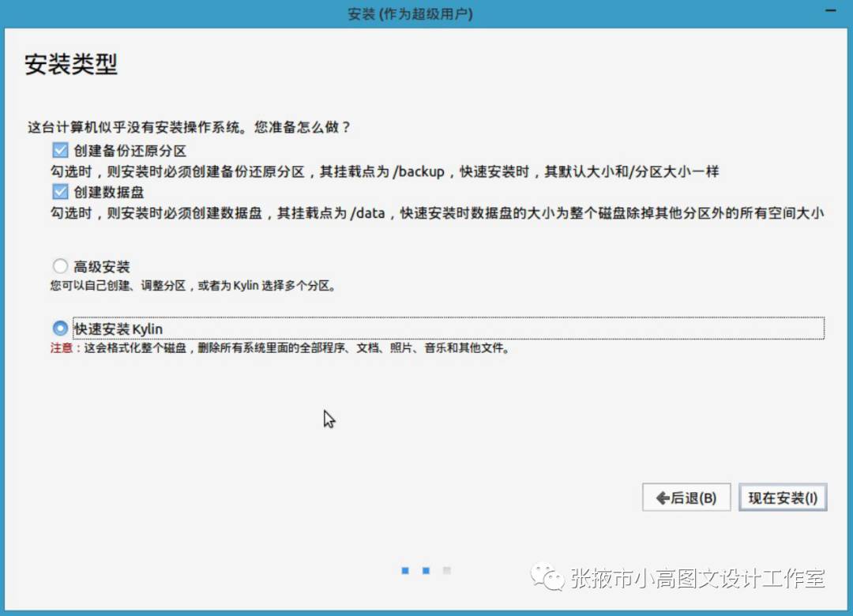
Task: Click the second blue progress dot
Action: point(426,570)
